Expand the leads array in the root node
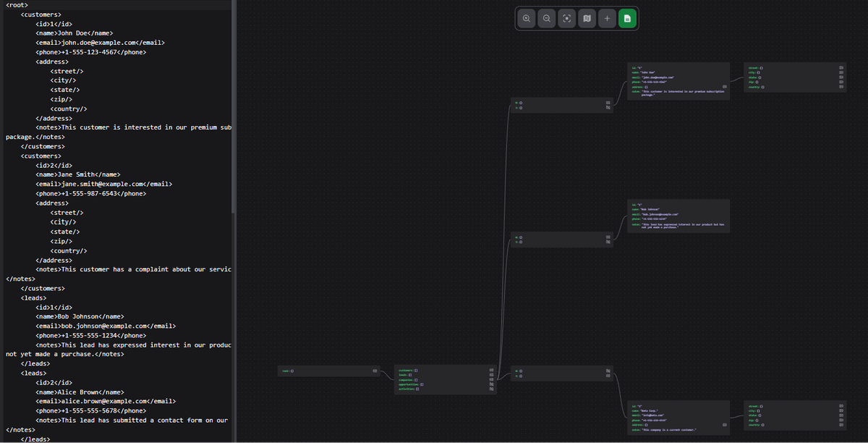 click(x=491, y=374)
